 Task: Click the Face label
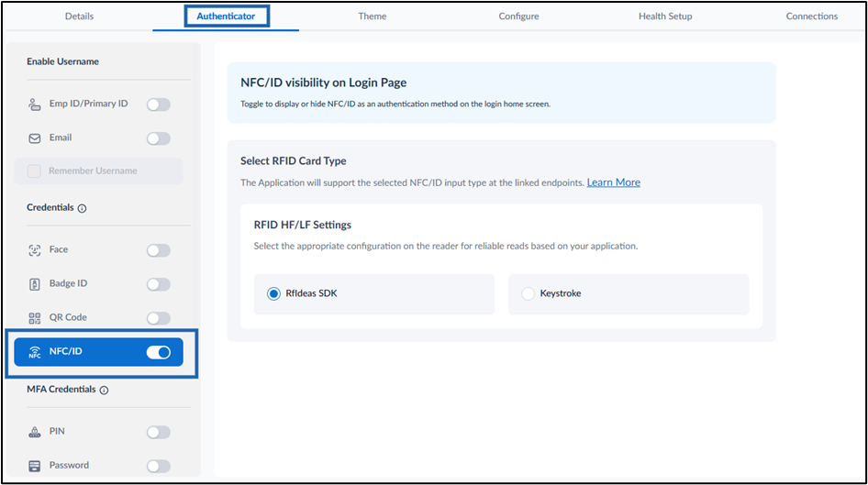59,249
